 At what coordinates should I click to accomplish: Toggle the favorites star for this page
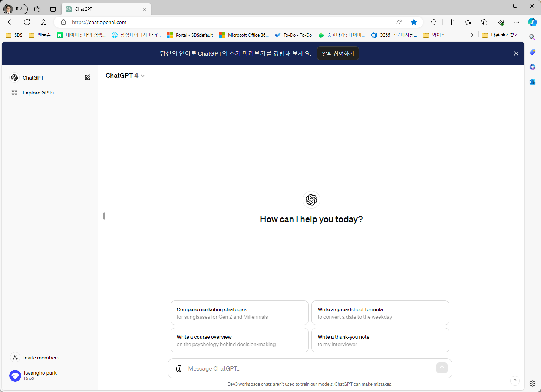[x=414, y=22]
